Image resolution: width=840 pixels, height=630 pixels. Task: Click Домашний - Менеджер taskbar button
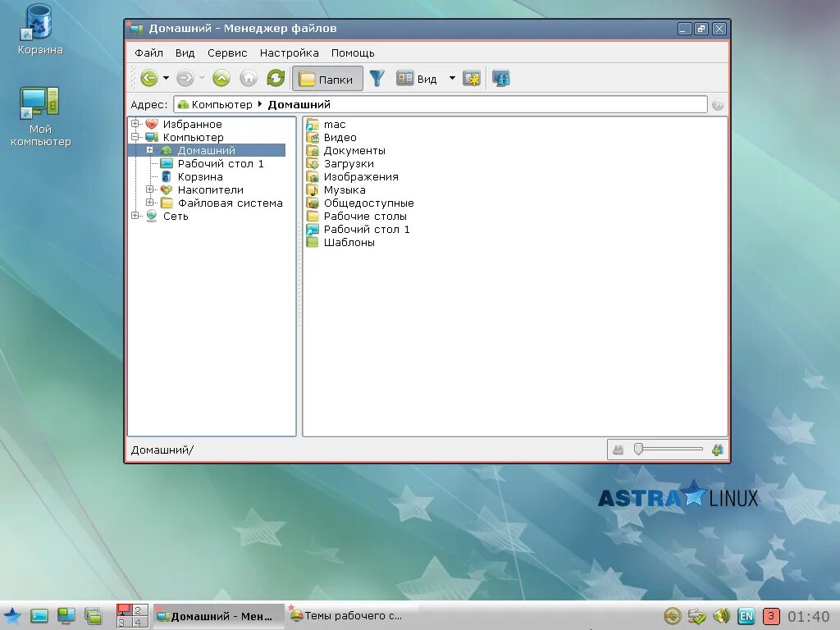click(x=219, y=616)
